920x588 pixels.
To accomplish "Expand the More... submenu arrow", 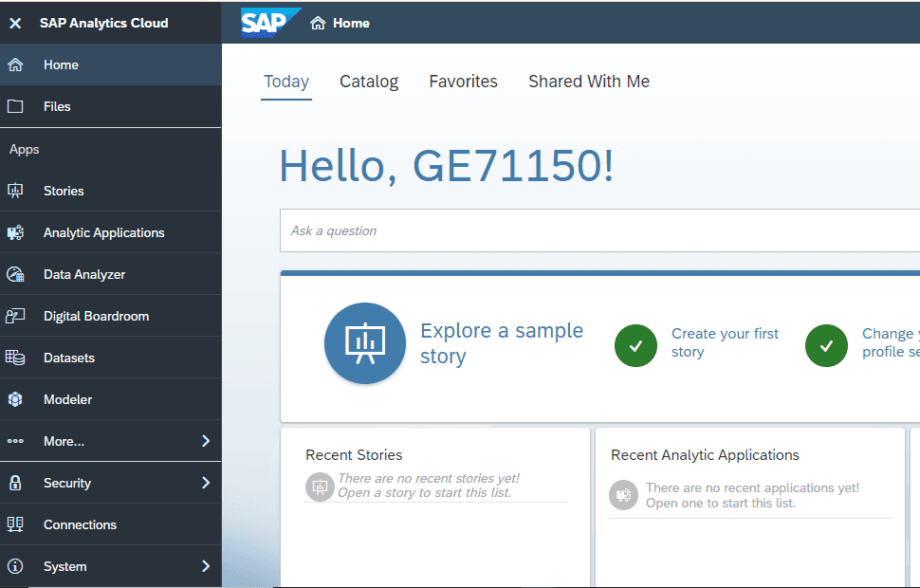I will pyautogui.click(x=206, y=441).
